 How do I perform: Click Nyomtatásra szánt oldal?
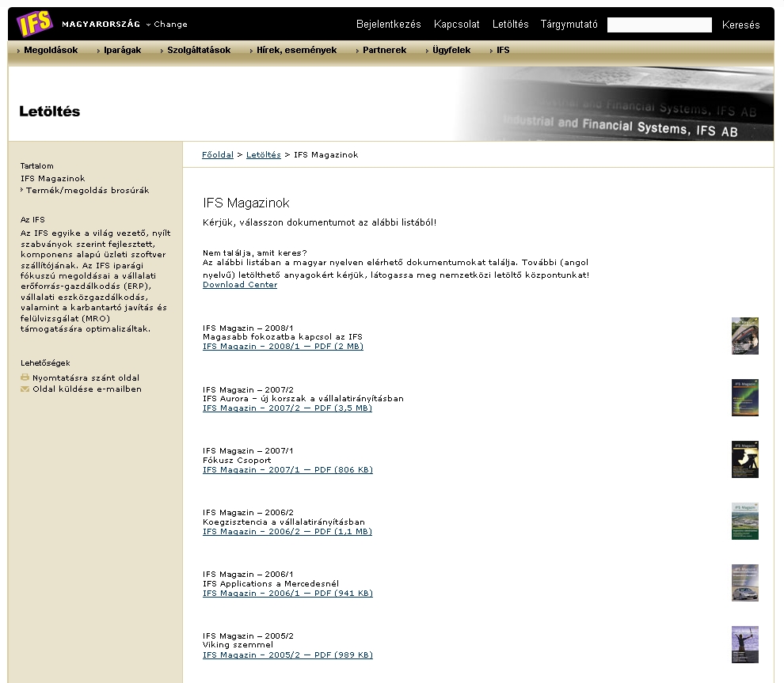pos(86,378)
